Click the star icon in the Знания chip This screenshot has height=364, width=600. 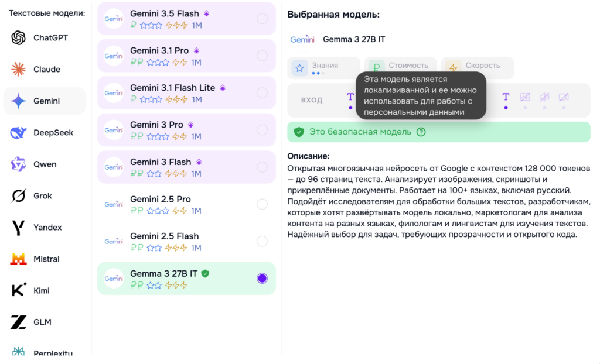pos(299,68)
